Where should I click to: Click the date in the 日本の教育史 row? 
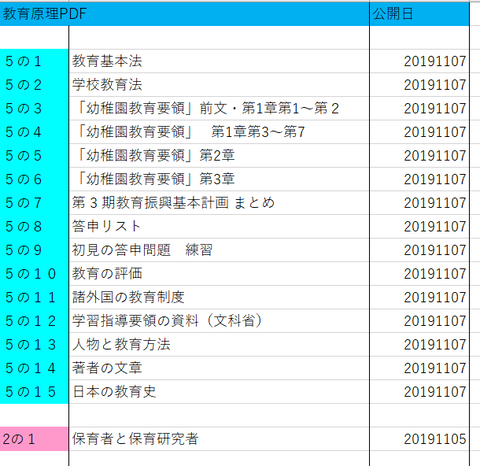coord(419,392)
